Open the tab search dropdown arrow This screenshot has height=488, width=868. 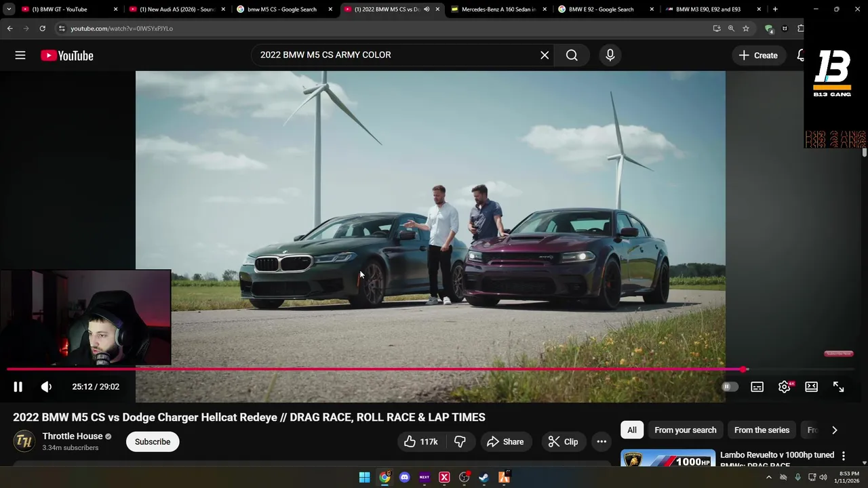click(9, 9)
